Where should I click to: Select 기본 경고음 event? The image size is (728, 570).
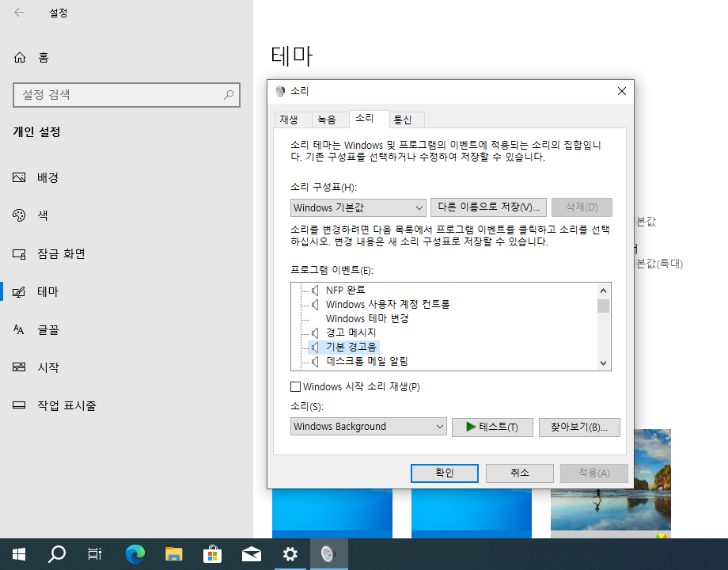[x=351, y=347]
